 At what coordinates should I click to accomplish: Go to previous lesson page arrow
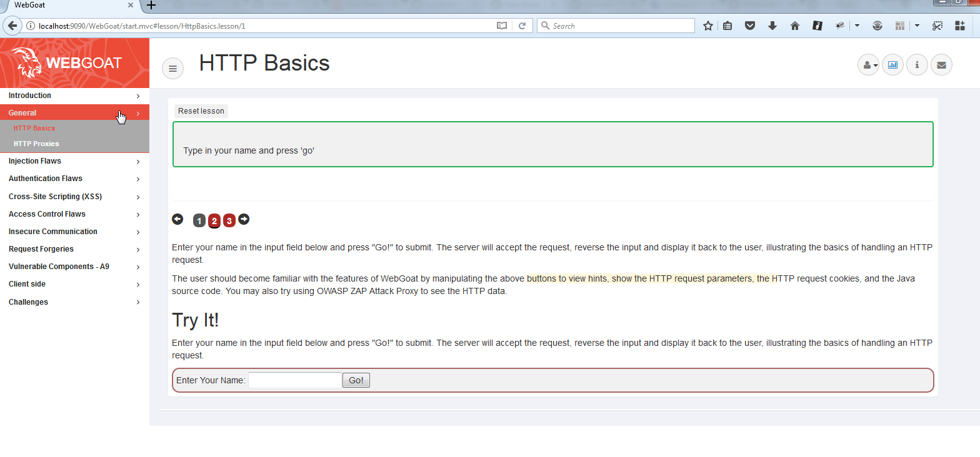pyautogui.click(x=177, y=219)
